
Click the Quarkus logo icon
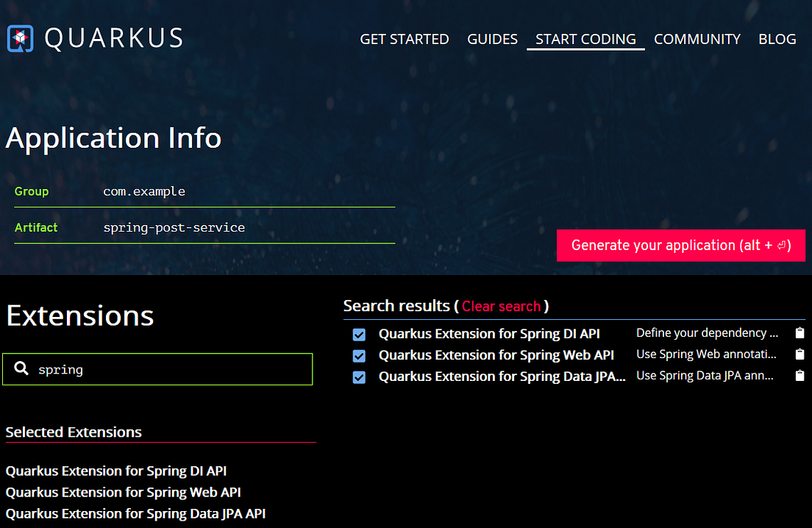point(18,37)
